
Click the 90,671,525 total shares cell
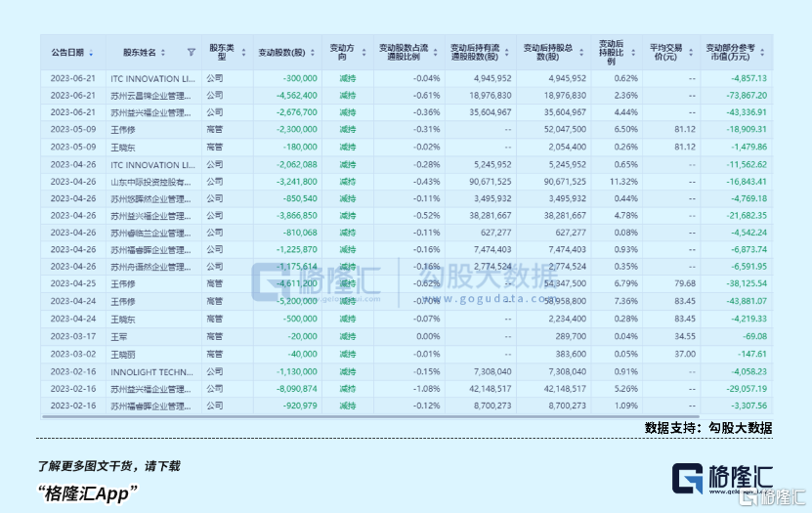pyautogui.click(x=565, y=182)
